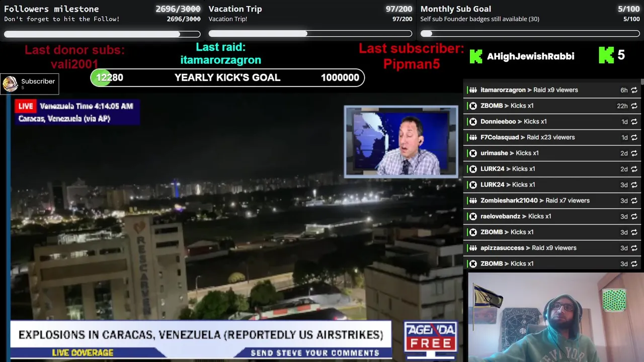Click the Kick icon beside urimashe
This screenshot has height=362, width=644.
click(x=473, y=153)
